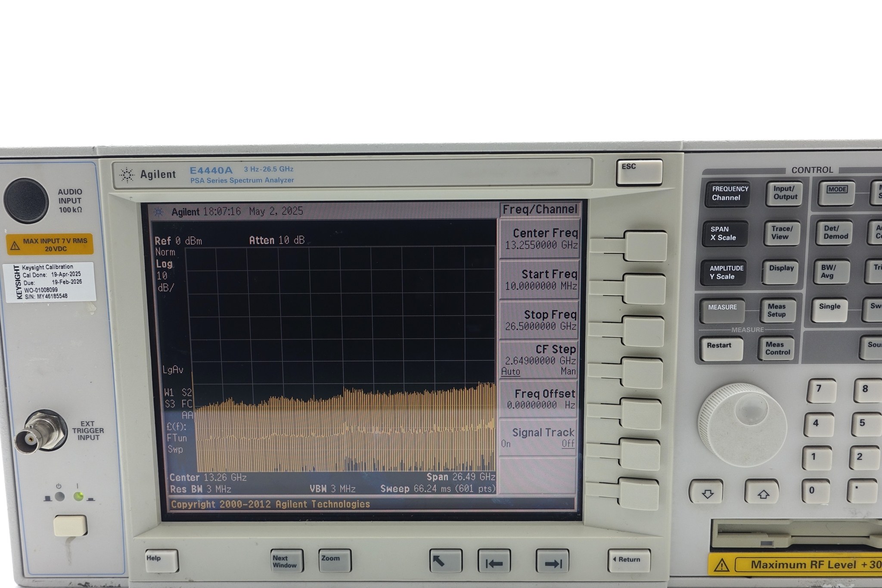Click the Return key

(x=629, y=560)
